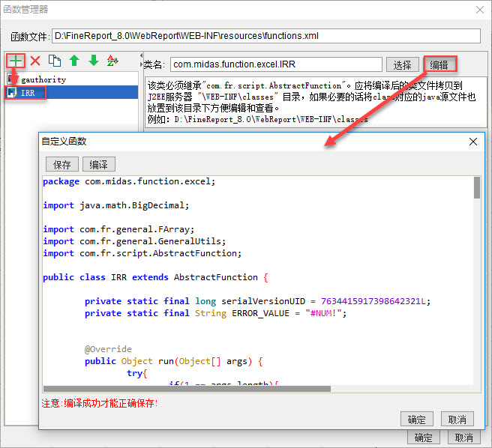Click the function file path field

266,36
